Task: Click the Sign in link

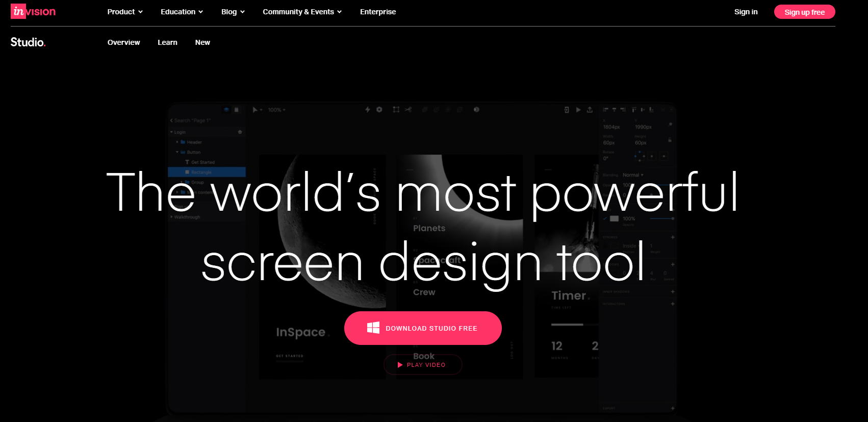Action: [746, 12]
